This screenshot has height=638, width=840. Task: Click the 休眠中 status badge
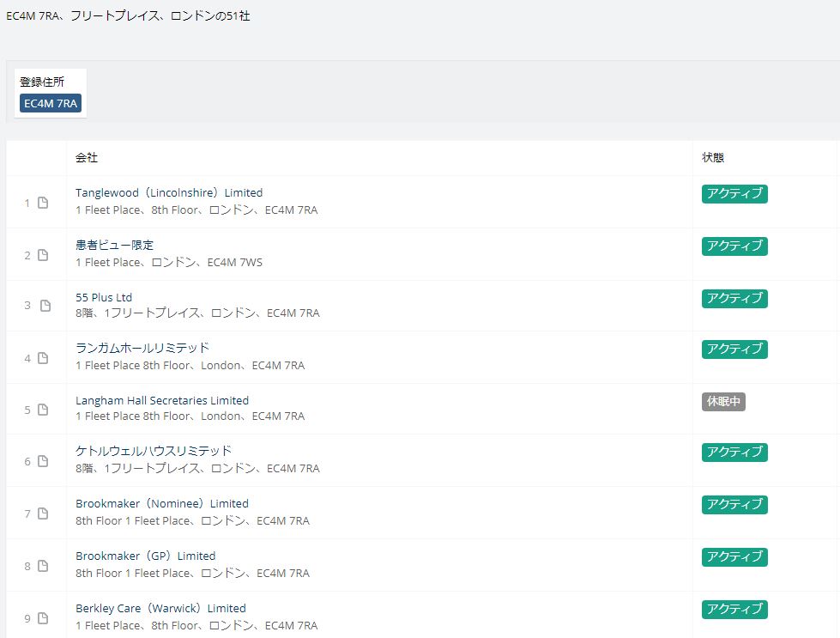pos(723,402)
